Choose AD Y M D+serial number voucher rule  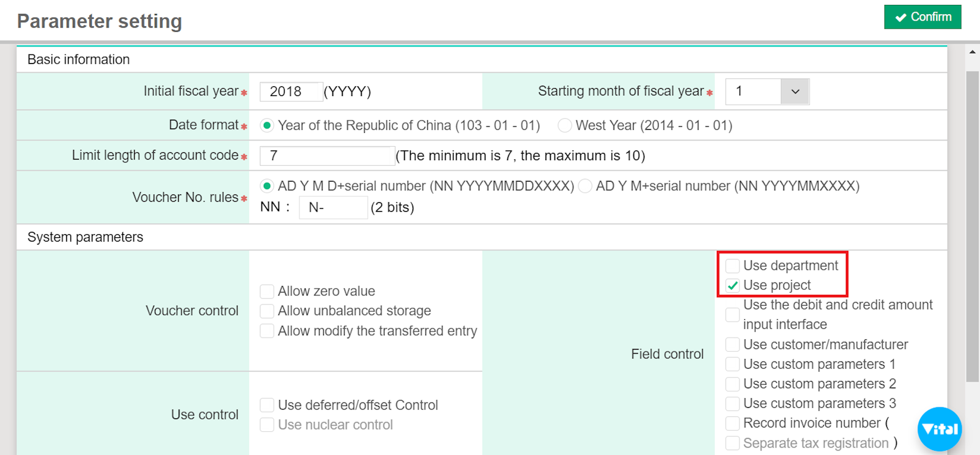tap(267, 186)
